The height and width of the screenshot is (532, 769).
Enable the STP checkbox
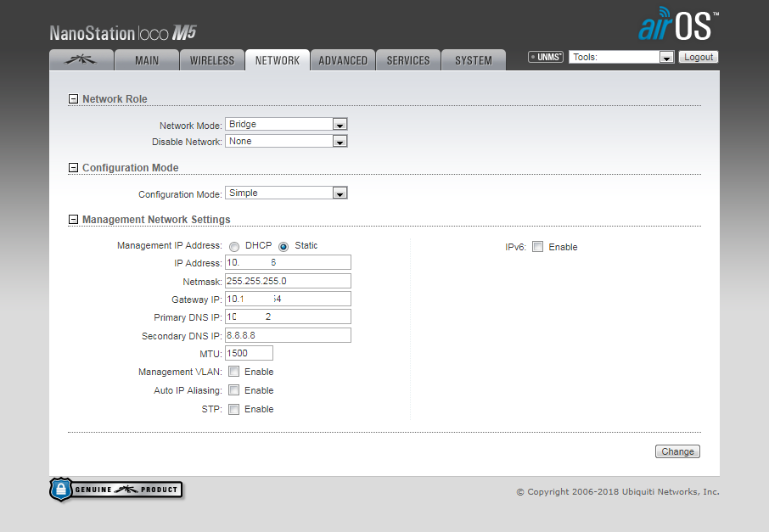[233, 409]
